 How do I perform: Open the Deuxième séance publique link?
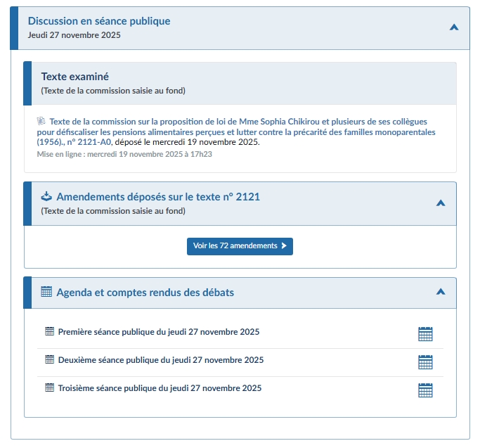[161, 360]
